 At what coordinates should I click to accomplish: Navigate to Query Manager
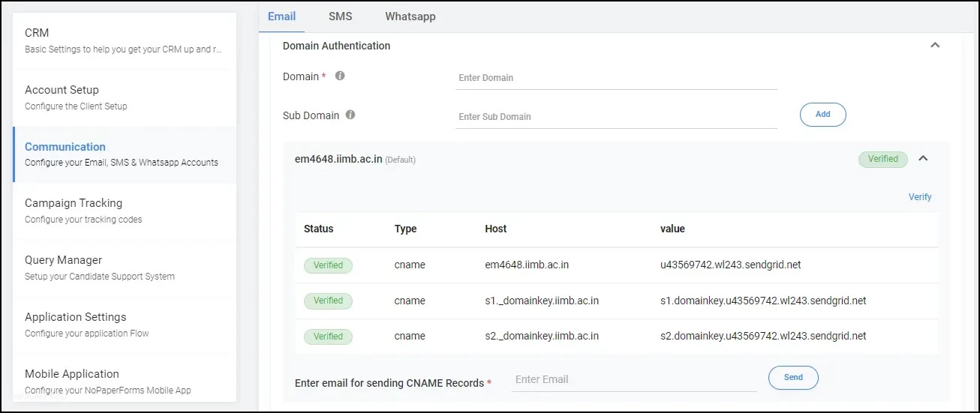point(124,268)
